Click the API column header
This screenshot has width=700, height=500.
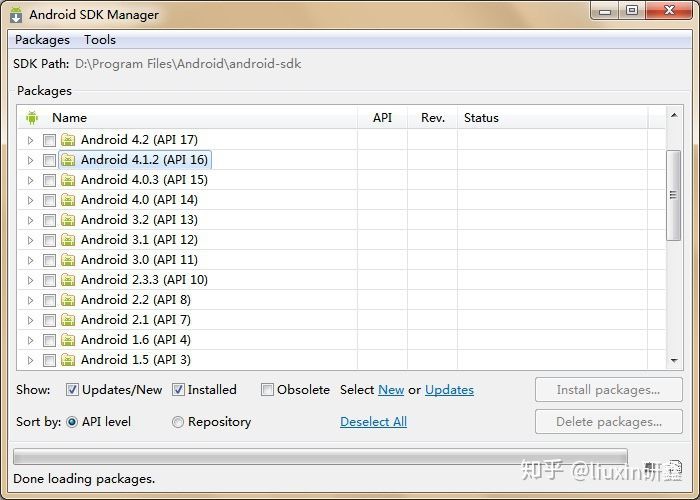(383, 118)
